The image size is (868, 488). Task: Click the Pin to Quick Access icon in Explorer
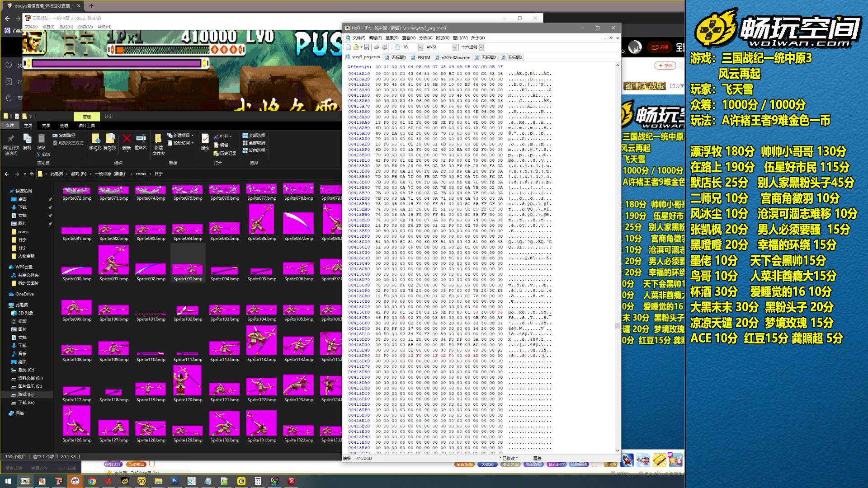(11, 138)
